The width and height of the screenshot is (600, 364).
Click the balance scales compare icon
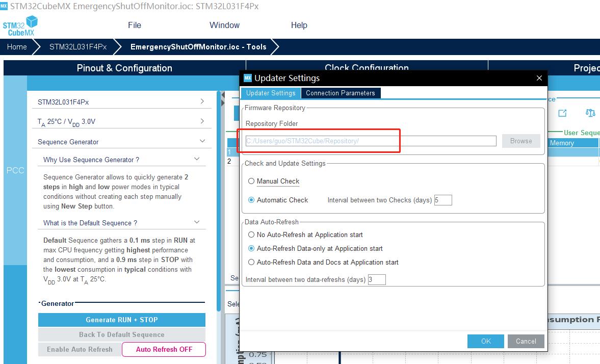tap(590, 113)
